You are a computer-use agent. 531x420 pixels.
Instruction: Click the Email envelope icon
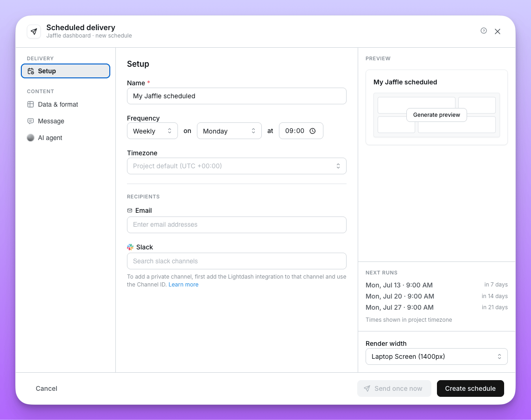(130, 210)
